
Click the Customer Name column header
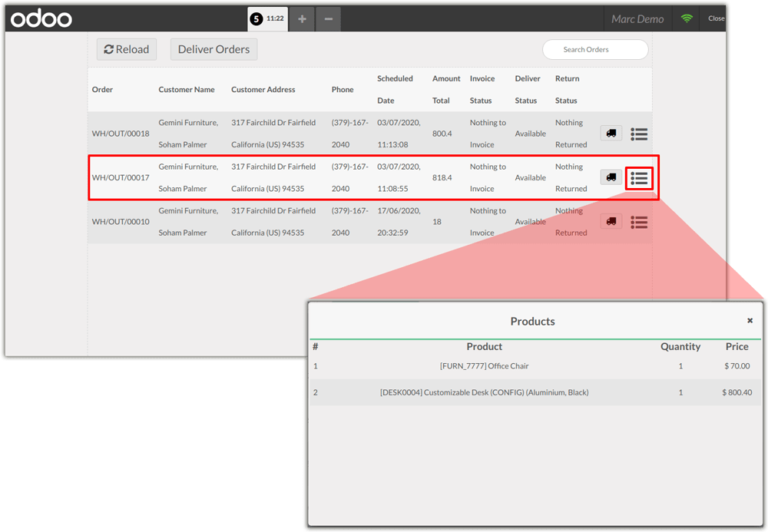pyautogui.click(x=187, y=90)
